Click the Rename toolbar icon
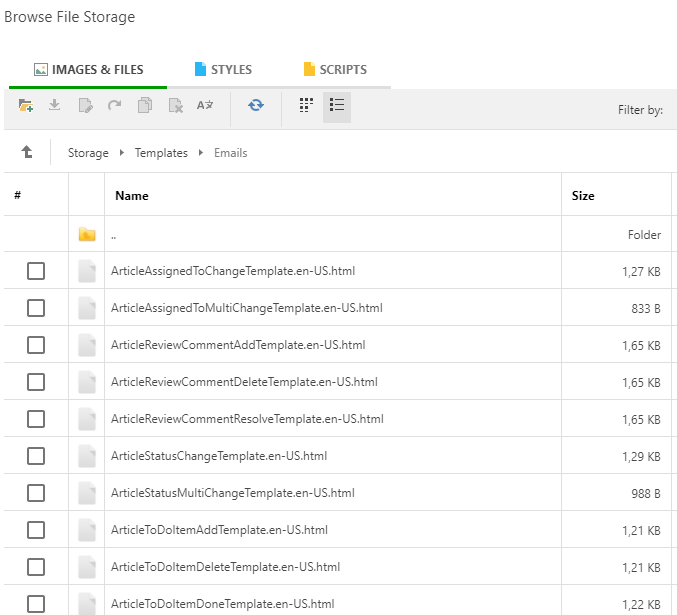The image size is (677, 615). (205, 105)
